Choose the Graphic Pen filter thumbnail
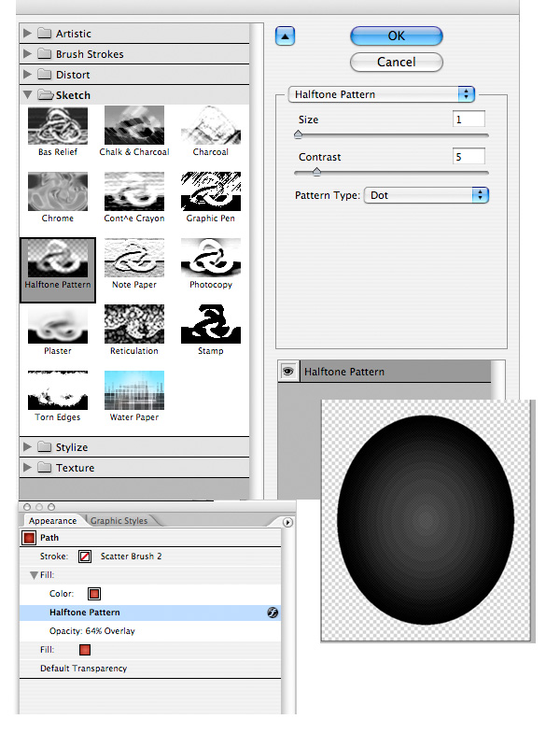The width and height of the screenshot is (560, 747). [x=211, y=191]
